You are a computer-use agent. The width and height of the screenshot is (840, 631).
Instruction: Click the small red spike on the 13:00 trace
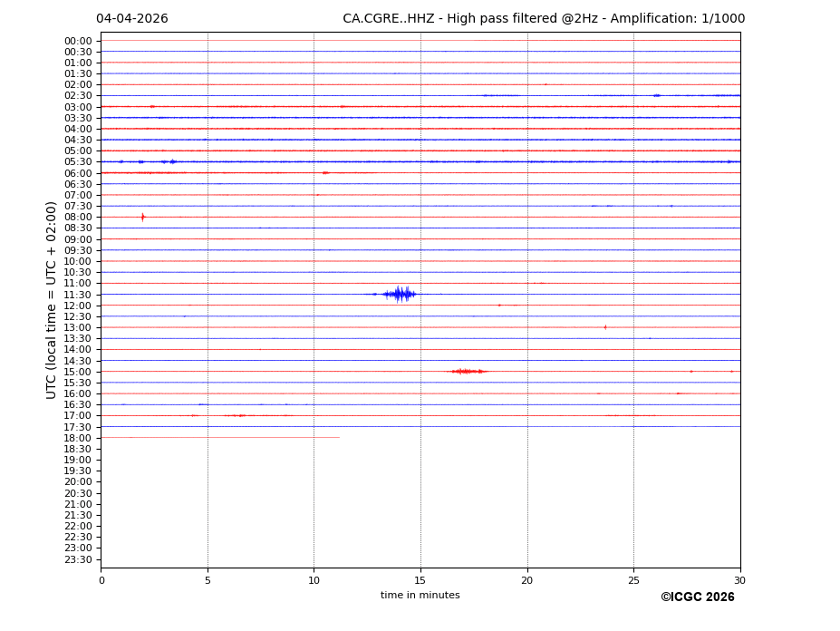tap(605, 327)
